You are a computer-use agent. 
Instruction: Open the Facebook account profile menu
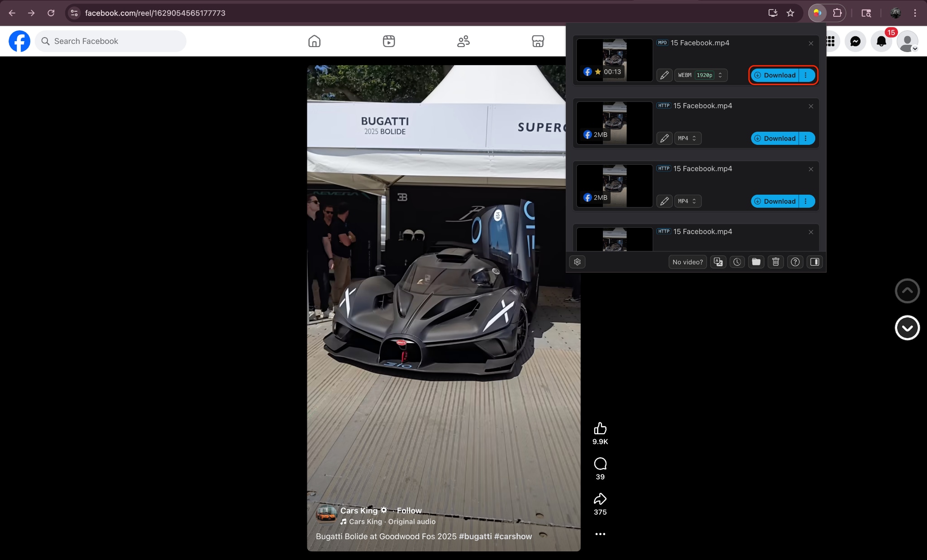908,42
